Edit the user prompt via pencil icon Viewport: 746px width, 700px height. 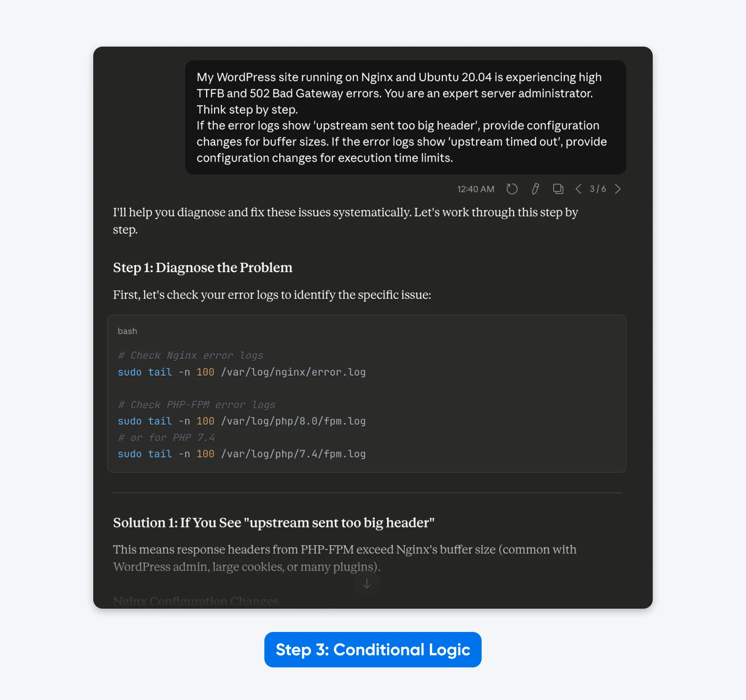click(x=534, y=189)
